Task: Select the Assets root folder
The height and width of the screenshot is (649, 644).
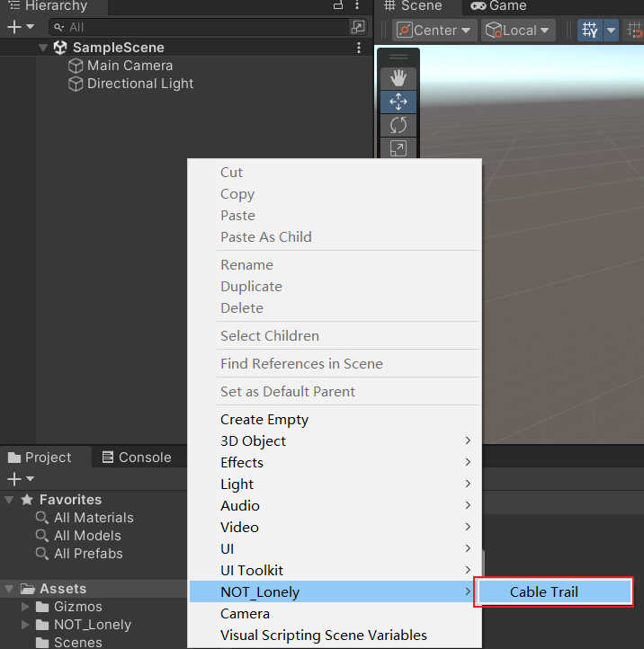Action: 94,589
